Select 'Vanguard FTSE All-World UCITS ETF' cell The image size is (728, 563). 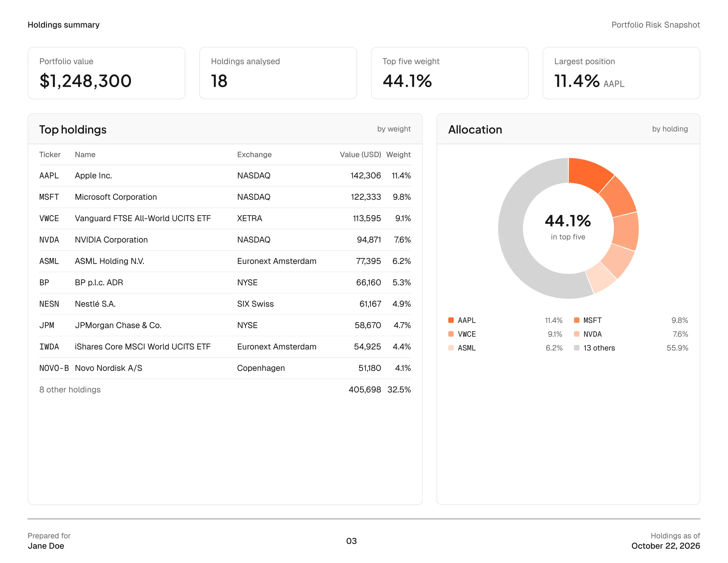pos(143,218)
